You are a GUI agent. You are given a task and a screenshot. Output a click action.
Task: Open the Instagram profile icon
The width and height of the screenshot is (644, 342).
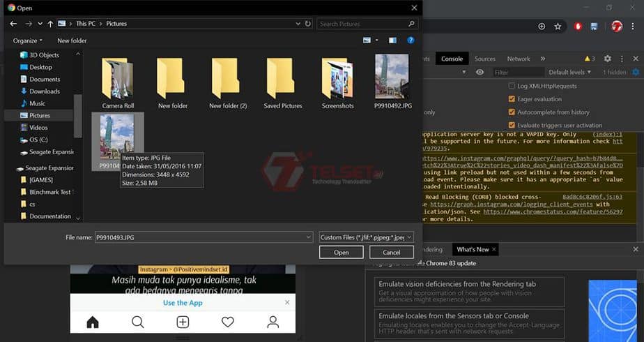click(x=273, y=322)
